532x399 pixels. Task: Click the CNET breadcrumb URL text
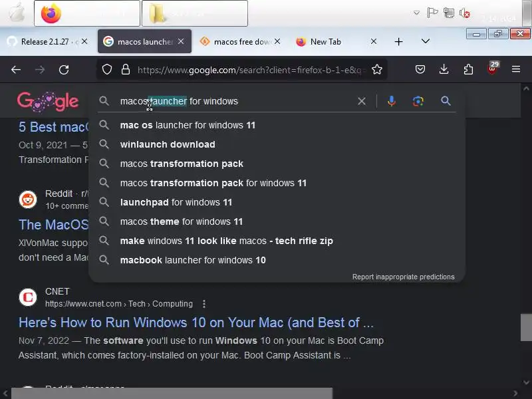pos(119,304)
